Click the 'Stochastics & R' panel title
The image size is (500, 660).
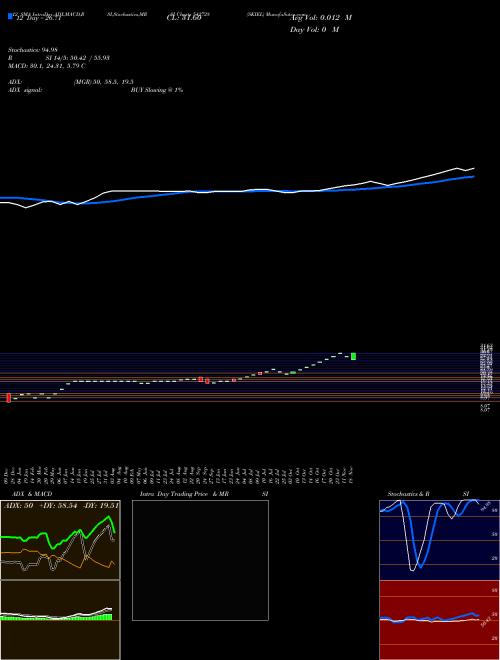point(408,494)
